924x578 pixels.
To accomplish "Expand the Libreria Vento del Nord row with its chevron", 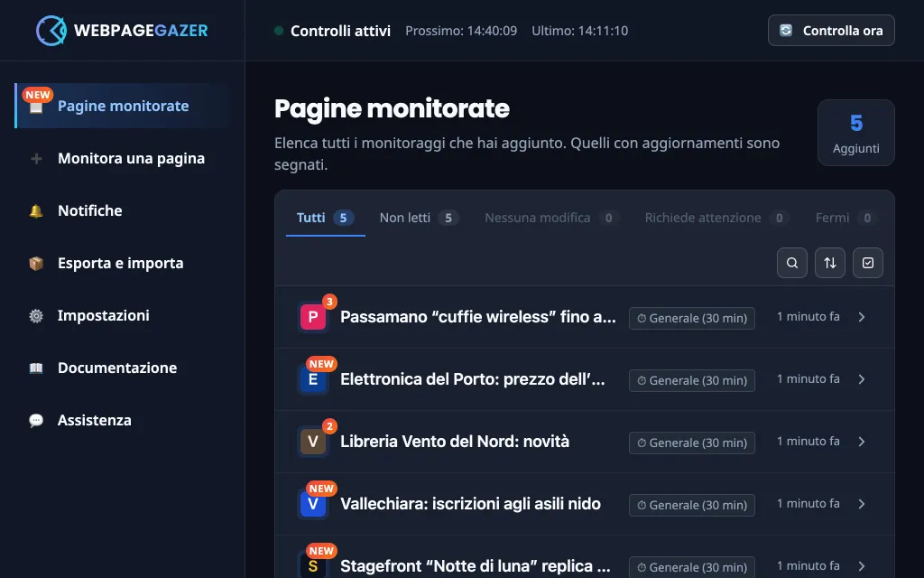I will (x=862, y=442).
